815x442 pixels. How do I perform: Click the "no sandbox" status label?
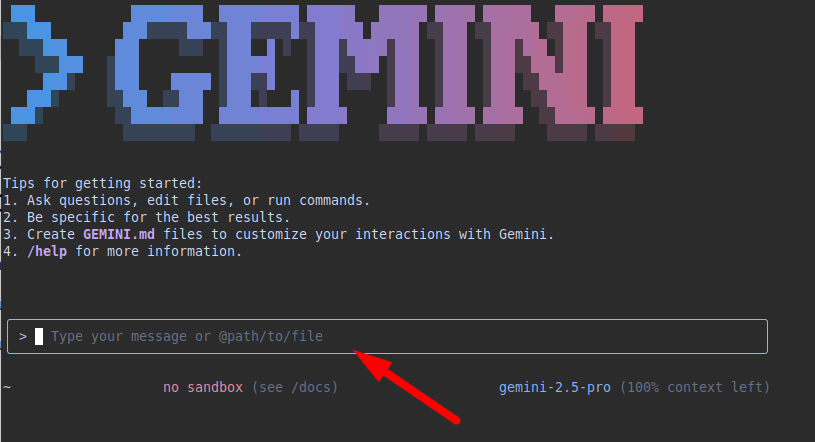pos(203,387)
